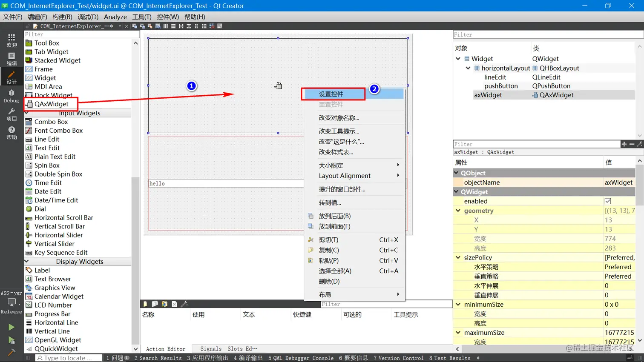The image size is (644, 362).
Task: Click the add dynamic property plus icon
Action: 624,144
